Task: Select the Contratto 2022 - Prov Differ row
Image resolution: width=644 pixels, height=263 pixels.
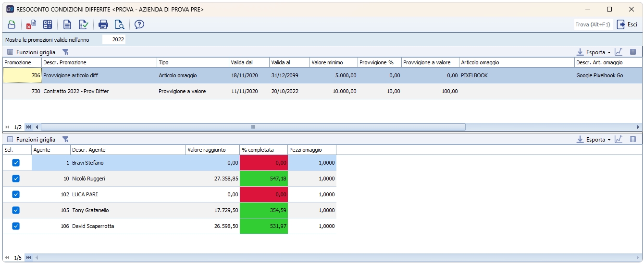Action: click(x=75, y=91)
